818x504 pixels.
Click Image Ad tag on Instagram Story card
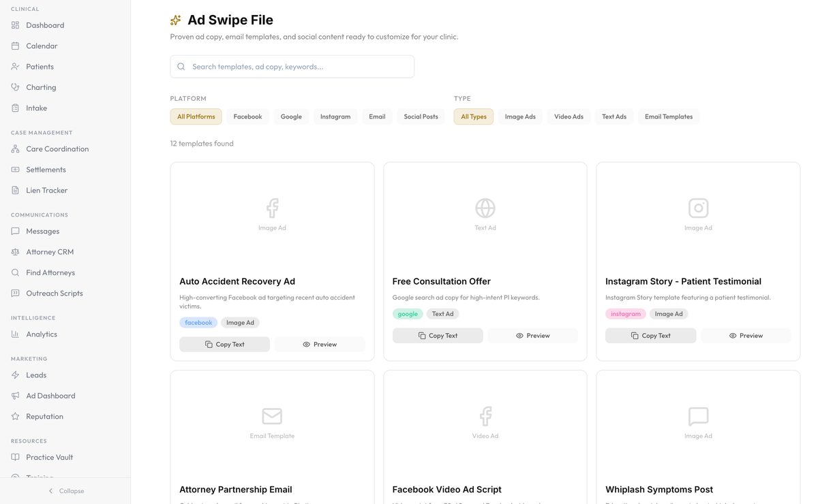[669, 314]
